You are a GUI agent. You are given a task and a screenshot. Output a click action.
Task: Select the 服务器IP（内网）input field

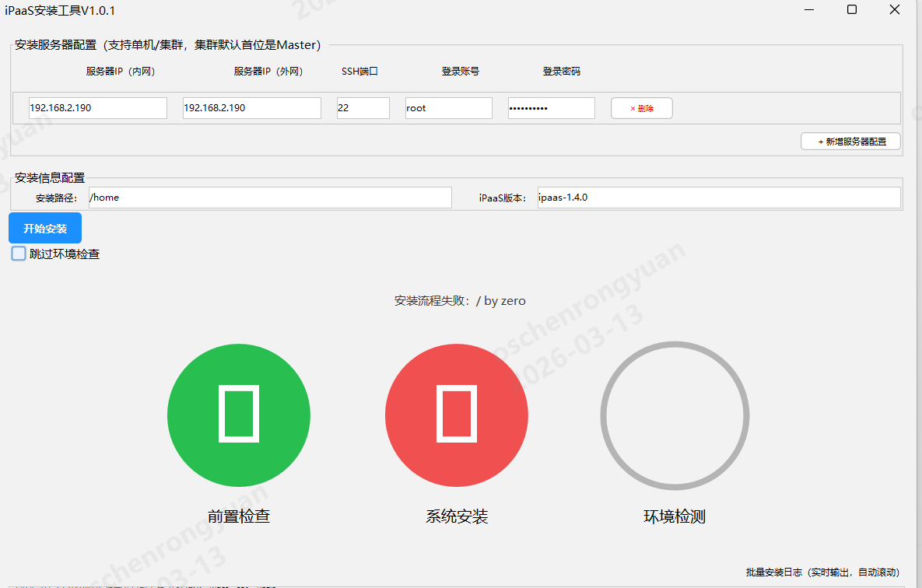point(97,107)
